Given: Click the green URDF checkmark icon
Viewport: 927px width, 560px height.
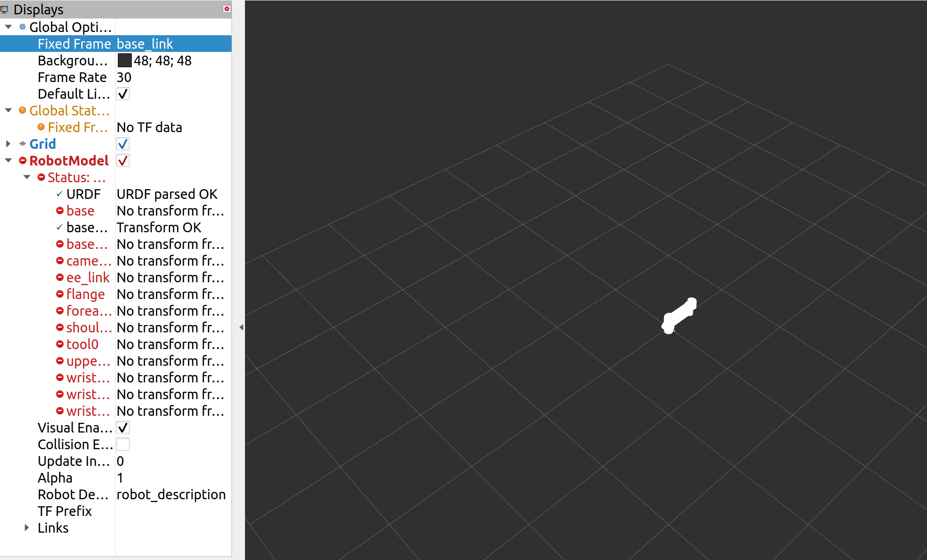Looking at the screenshot, I should (59, 194).
